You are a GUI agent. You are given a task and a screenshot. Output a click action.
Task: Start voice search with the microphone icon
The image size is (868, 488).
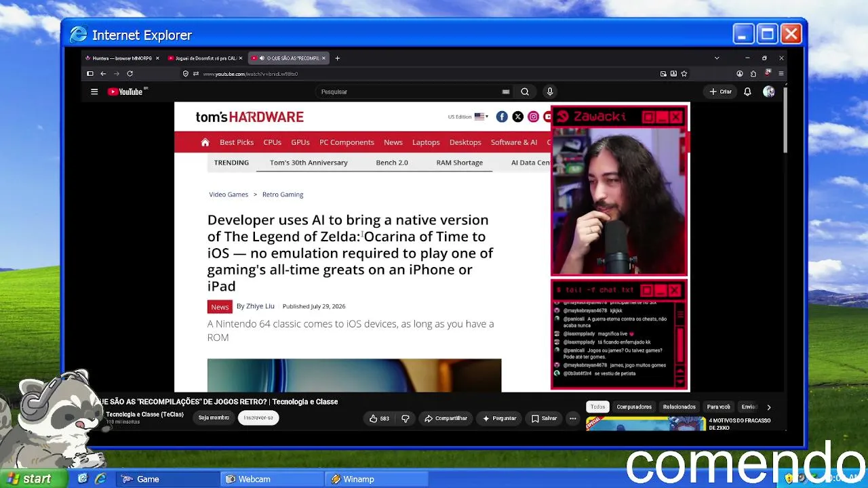coord(550,91)
